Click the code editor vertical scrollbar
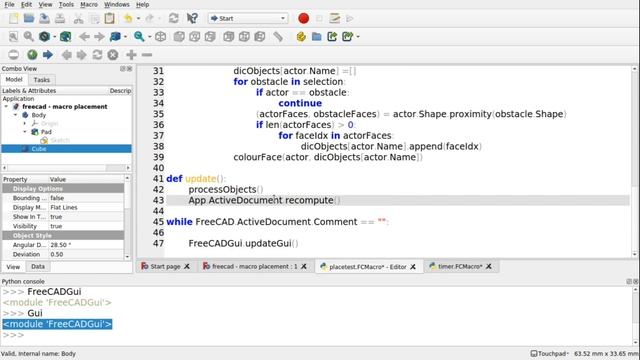This screenshot has width=640, height=360. pyautogui.click(x=635, y=162)
